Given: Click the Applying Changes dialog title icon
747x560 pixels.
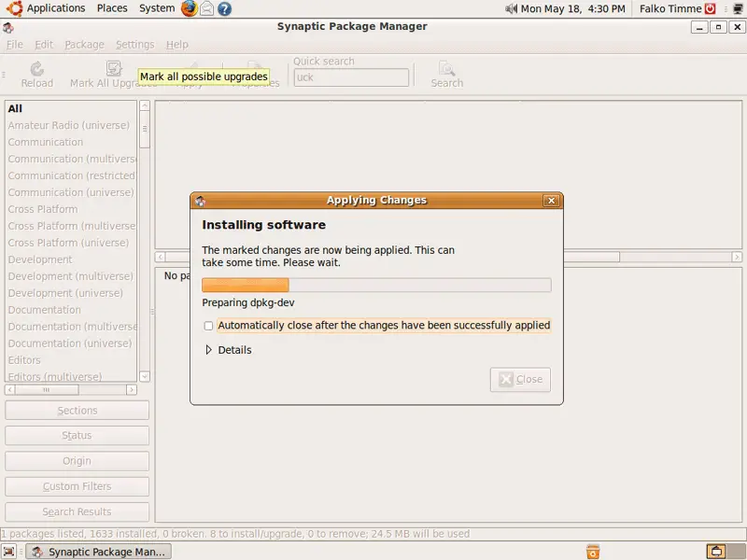Looking at the screenshot, I should coord(200,201).
